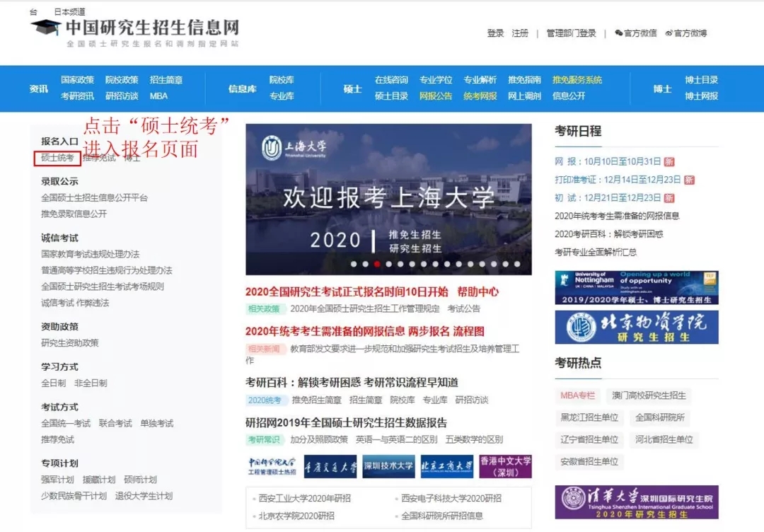Open 联合考试 exam type link
764x532 pixels.
pos(115,423)
